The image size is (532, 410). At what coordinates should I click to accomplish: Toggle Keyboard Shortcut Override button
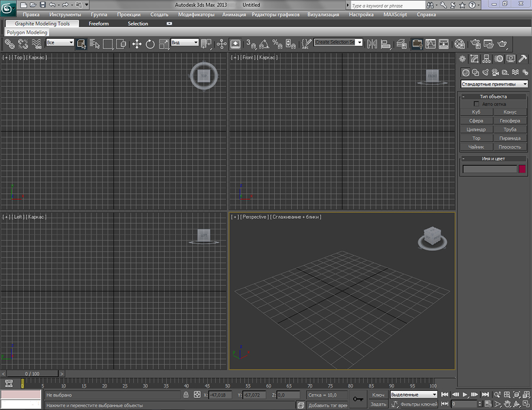235,44
